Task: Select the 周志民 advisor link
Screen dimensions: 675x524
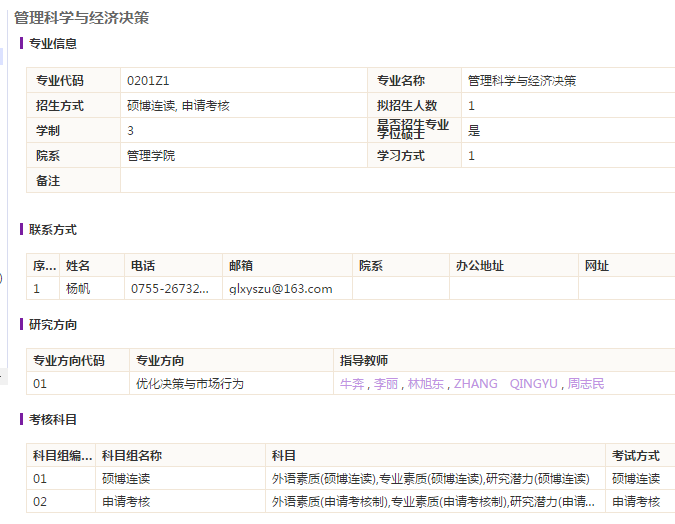Action: tap(586, 384)
